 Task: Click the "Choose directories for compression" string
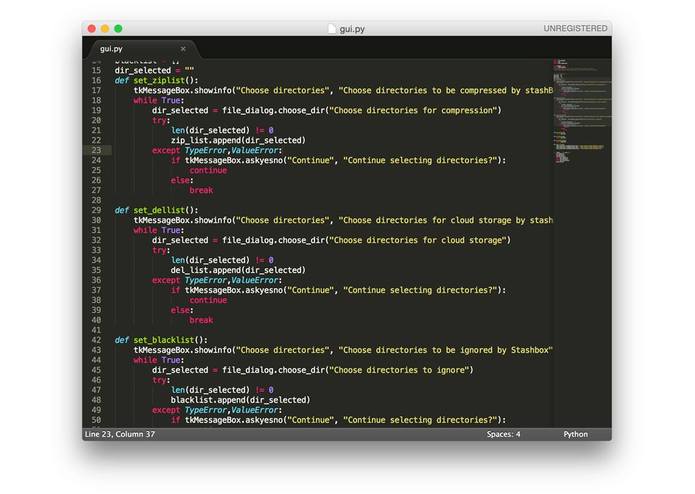413,110
